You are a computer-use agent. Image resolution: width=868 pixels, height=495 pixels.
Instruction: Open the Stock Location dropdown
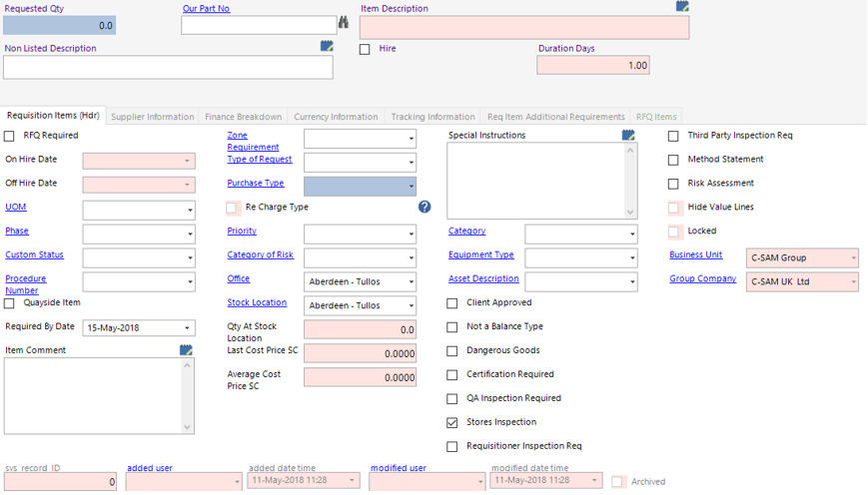(411, 306)
